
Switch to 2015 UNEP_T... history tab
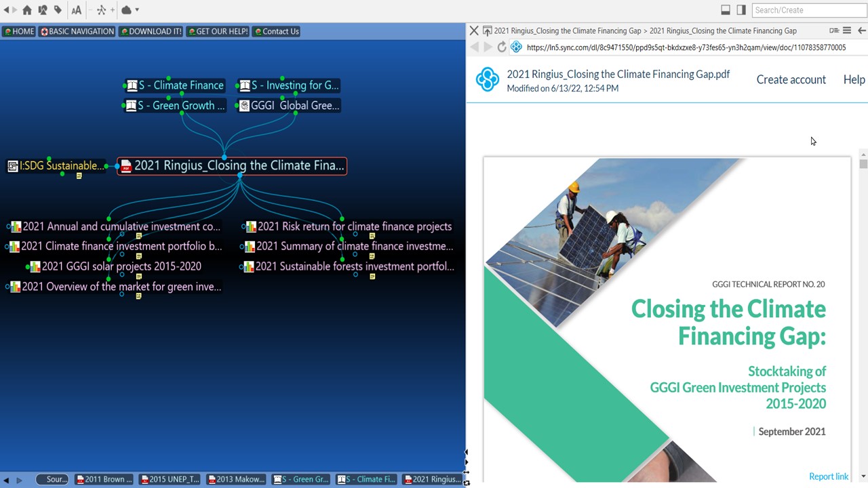[170, 479]
